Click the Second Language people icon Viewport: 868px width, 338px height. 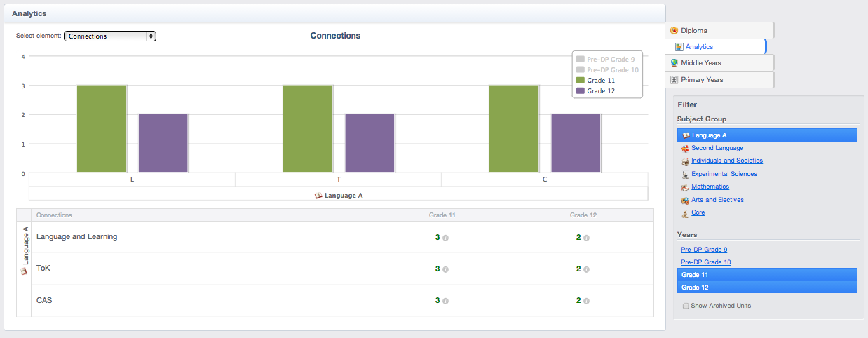(685, 149)
